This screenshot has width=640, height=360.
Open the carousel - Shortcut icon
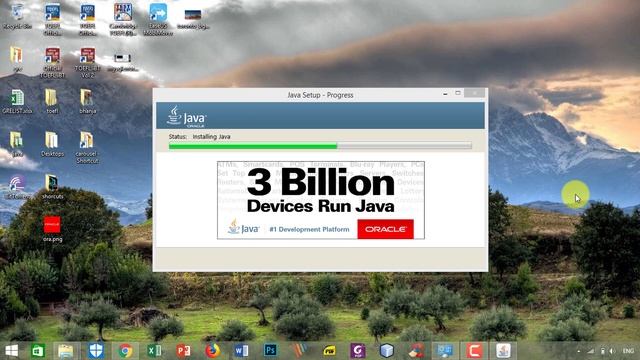point(87,147)
